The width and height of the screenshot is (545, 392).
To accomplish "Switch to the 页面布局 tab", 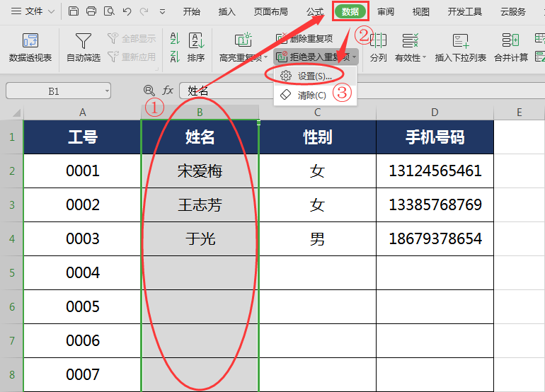I will click(x=271, y=12).
